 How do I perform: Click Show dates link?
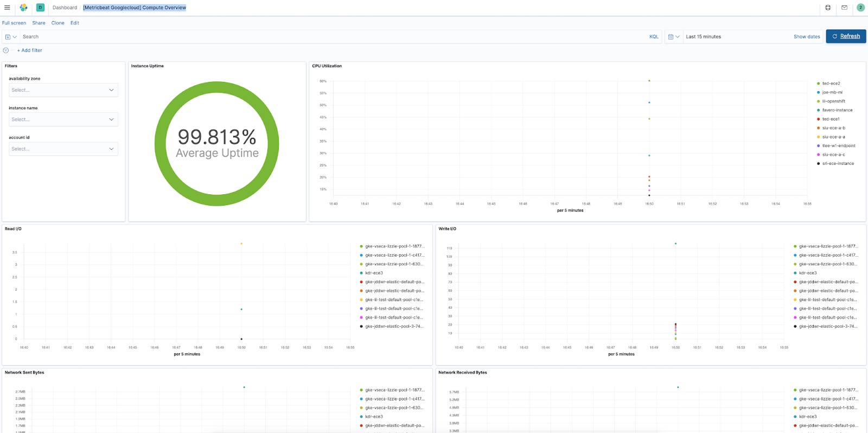pos(807,37)
